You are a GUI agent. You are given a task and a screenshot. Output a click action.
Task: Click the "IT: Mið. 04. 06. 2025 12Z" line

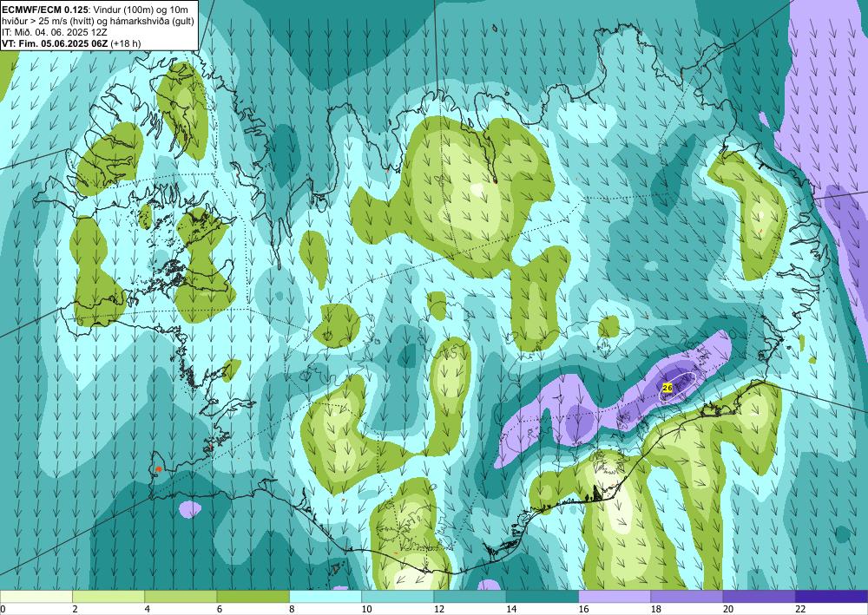click(55, 32)
